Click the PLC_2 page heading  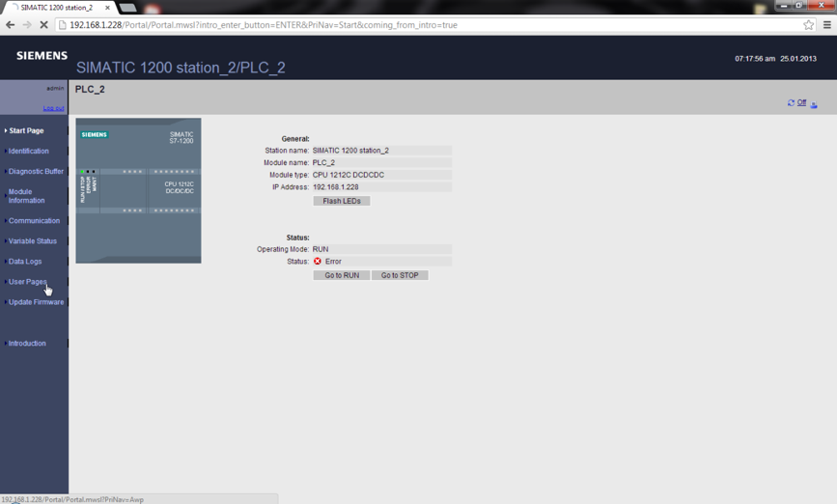tap(90, 89)
